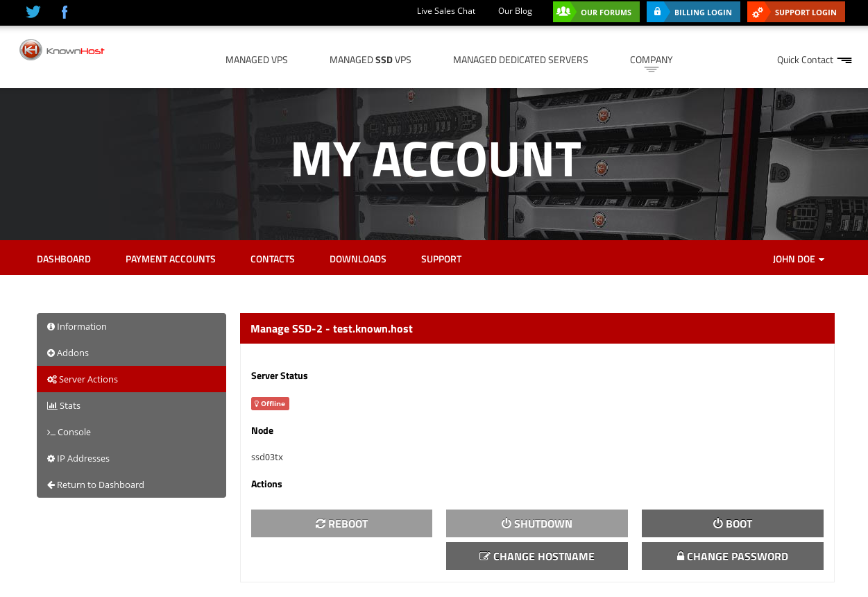Click the KnownHost logo

62,50
